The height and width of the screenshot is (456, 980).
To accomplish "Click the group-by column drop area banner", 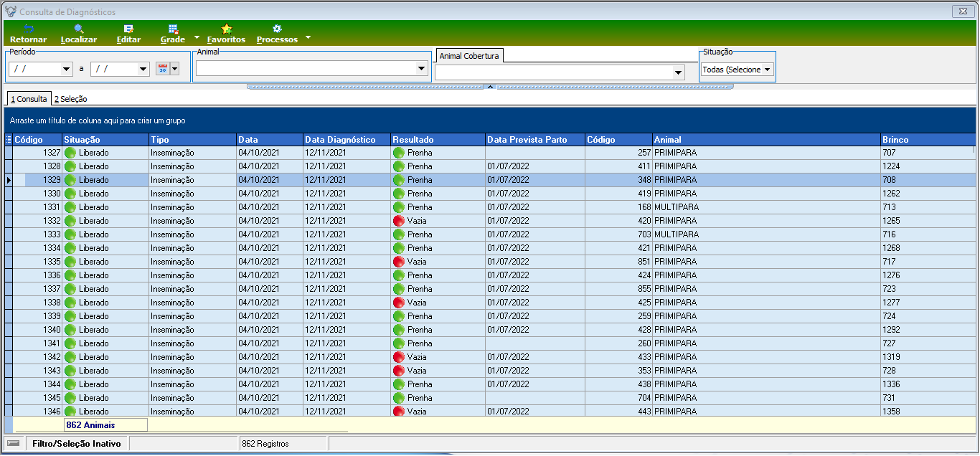I will [490, 121].
